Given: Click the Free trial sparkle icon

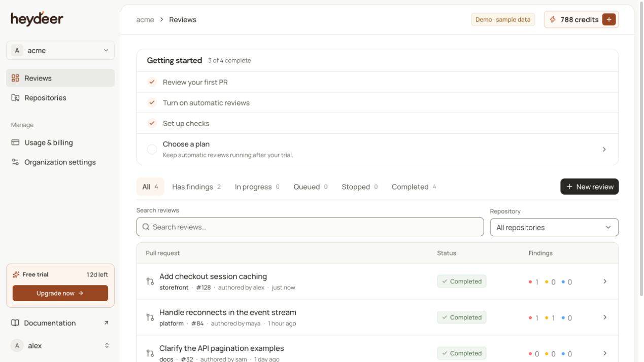Looking at the screenshot, I should 16,274.
